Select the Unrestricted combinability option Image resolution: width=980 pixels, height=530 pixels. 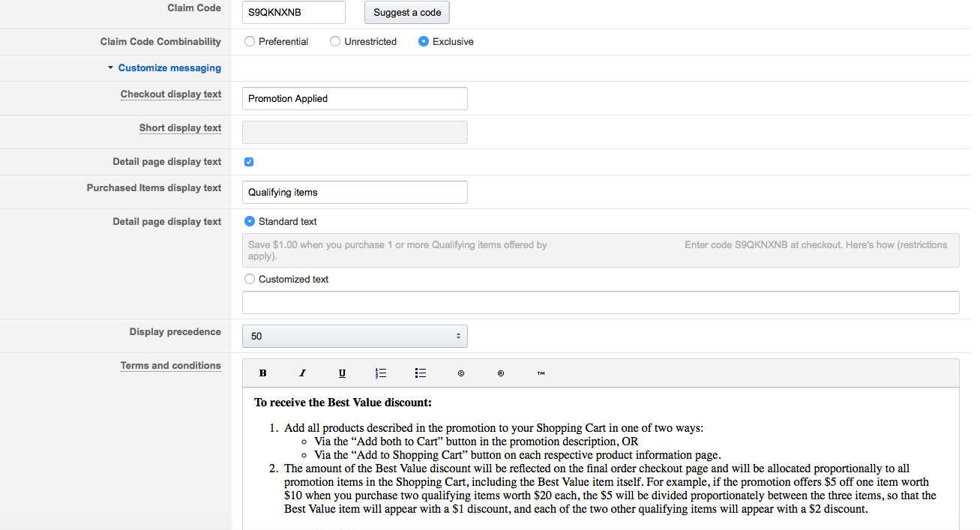pos(335,42)
